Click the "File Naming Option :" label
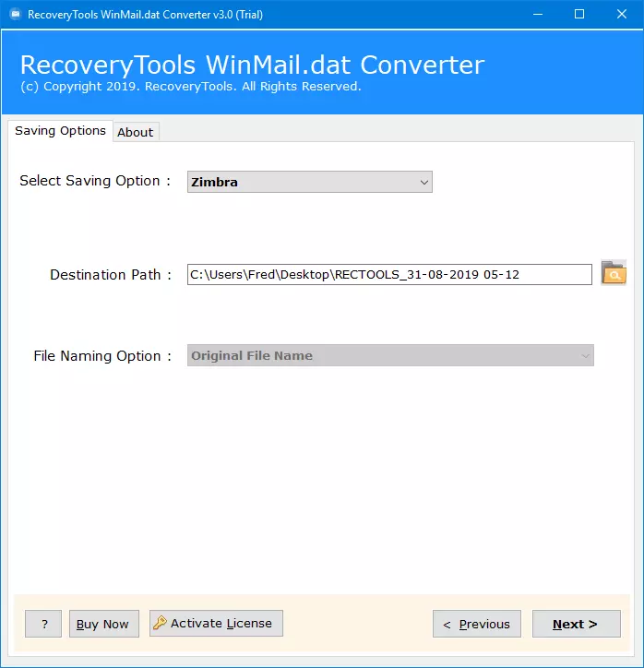The height and width of the screenshot is (668, 644). click(102, 356)
